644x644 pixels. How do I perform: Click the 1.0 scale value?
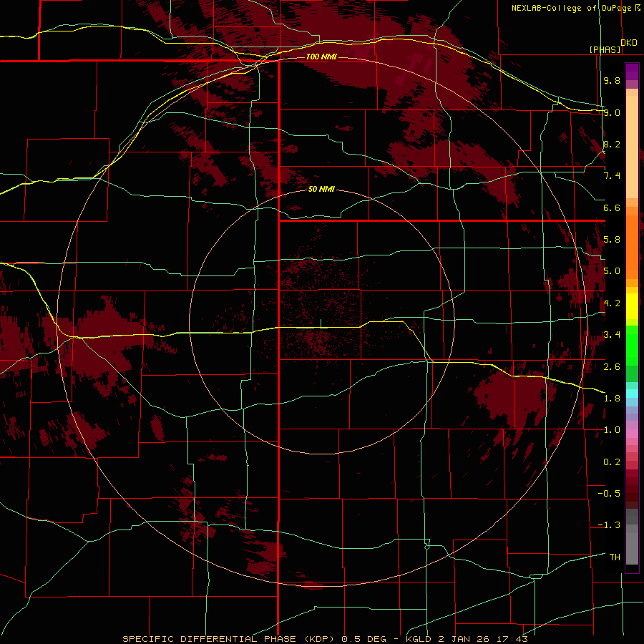point(612,430)
